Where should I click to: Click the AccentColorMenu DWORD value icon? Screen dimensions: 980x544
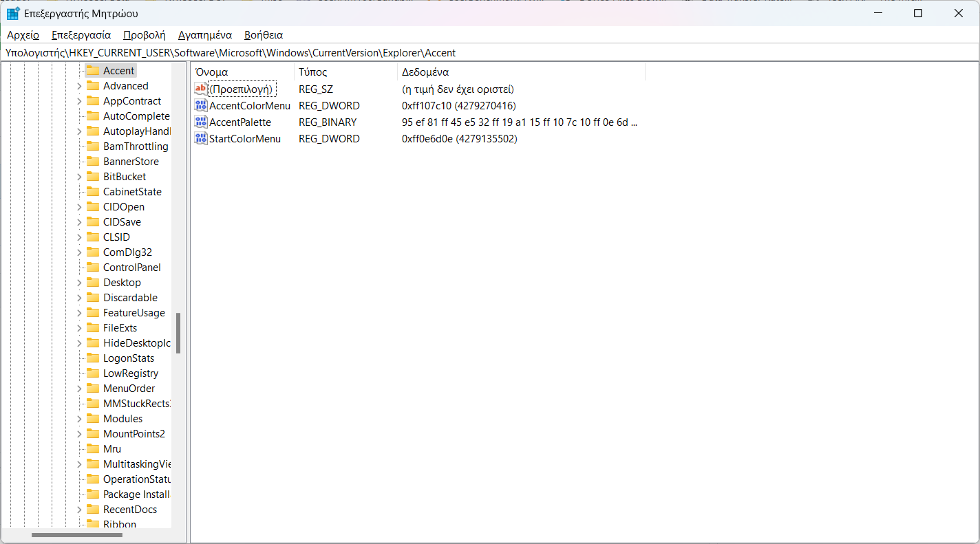pyautogui.click(x=200, y=105)
